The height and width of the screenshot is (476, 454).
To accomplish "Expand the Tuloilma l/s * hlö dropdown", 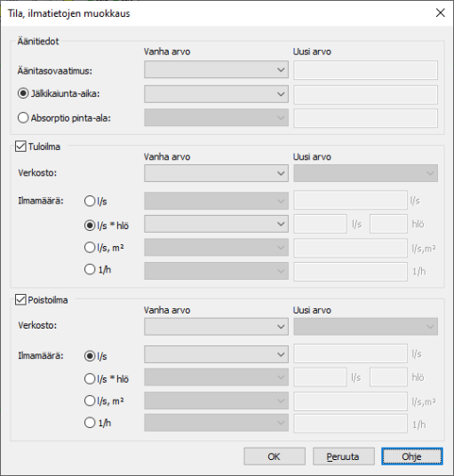I will [216, 224].
